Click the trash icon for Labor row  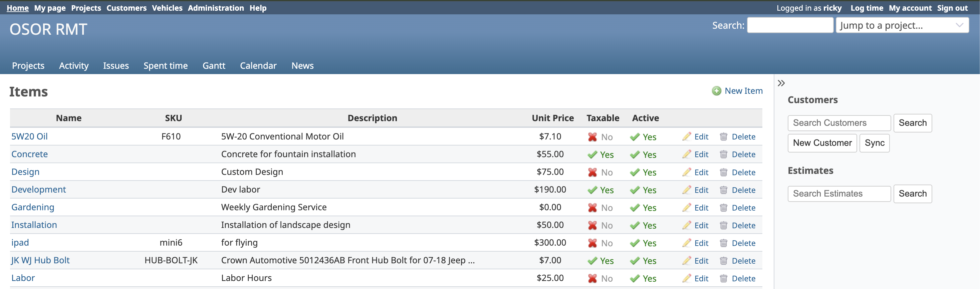coord(723,278)
